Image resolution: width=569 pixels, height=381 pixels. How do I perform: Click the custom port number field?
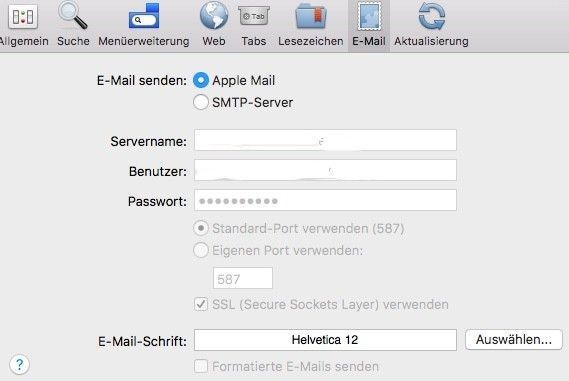243,278
